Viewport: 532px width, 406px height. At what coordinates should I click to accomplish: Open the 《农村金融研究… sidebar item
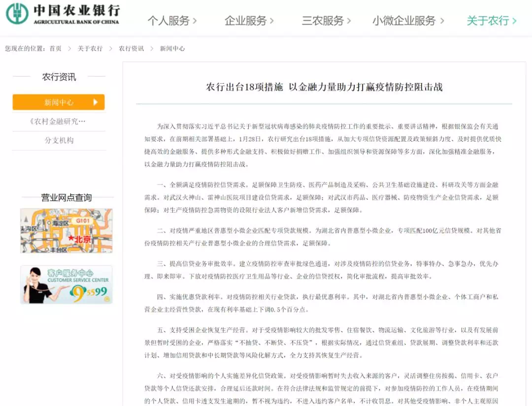point(59,121)
